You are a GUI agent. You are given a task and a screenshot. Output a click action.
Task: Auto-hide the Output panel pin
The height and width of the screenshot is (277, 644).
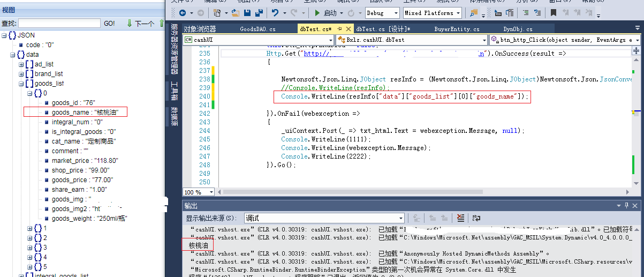click(627, 206)
